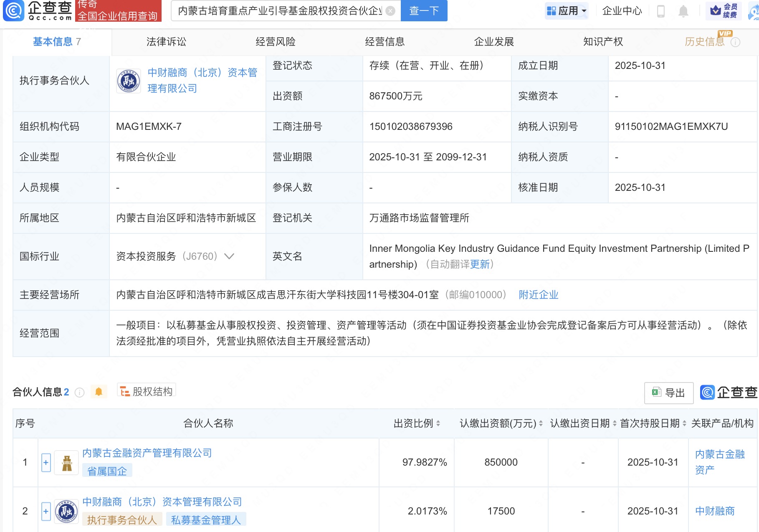Sort by 出资比例 column
Viewport: 759px width, 532px height.
[x=438, y=423]
